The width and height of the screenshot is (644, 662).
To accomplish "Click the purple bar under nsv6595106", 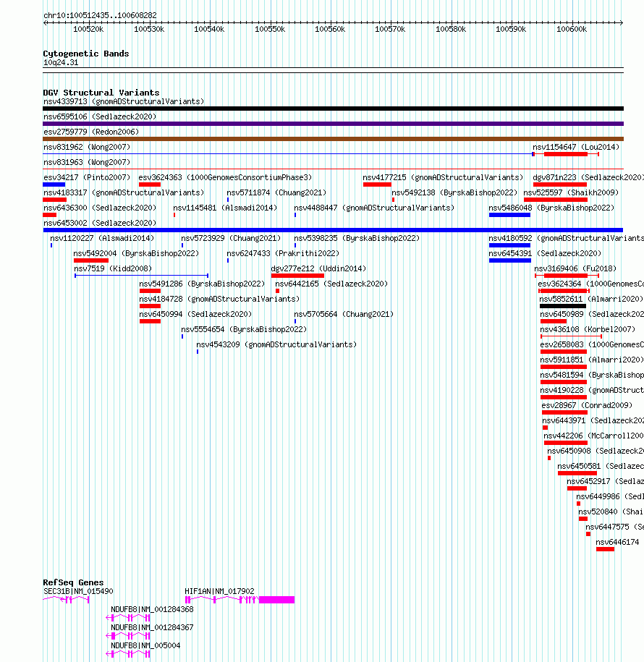I will pos(333,124).
